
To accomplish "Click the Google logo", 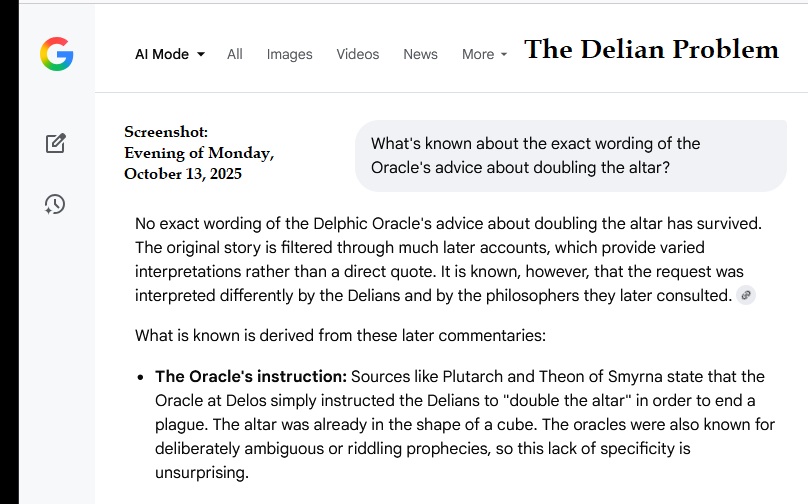I will 56,54.
